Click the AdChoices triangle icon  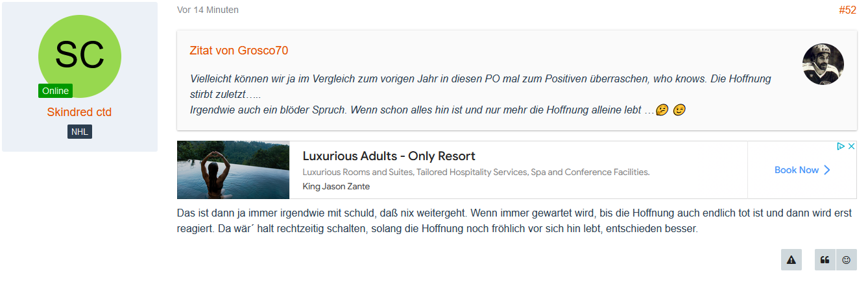tap(841, 147)
